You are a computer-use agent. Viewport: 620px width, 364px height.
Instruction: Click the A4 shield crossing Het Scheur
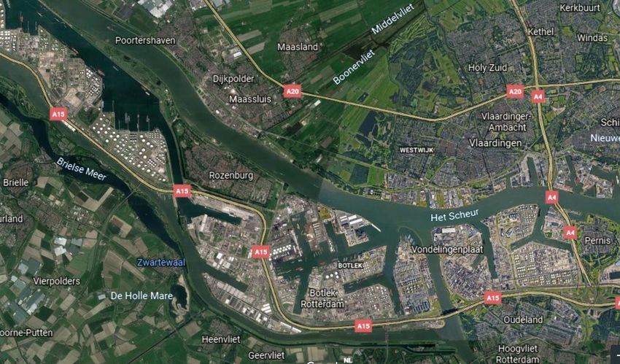tap(551, 197)
